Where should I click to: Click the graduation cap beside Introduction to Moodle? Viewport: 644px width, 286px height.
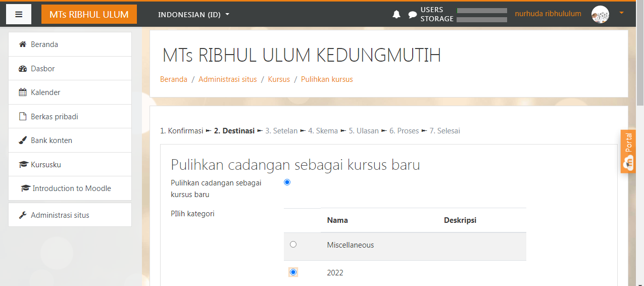25,188
